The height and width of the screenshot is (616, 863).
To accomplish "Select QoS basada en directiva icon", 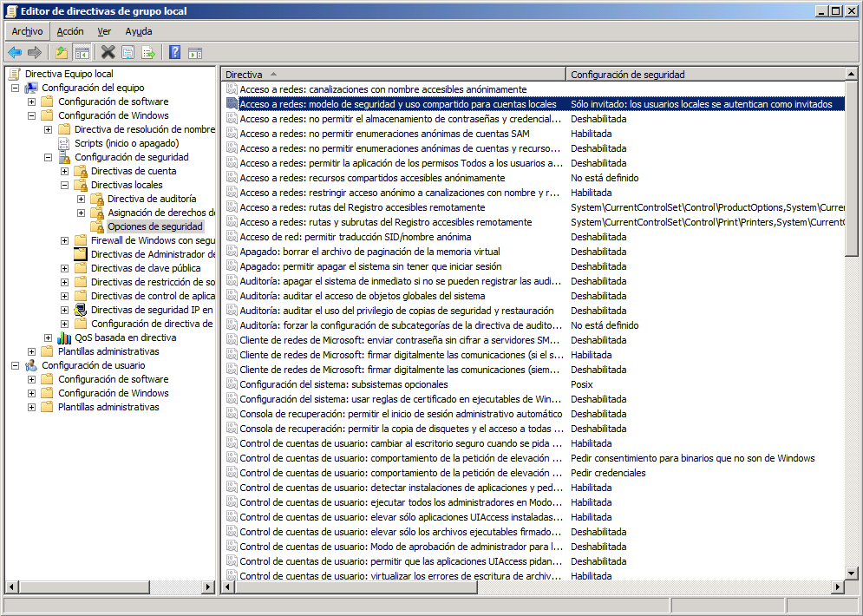I will click(x=64, y=337).
